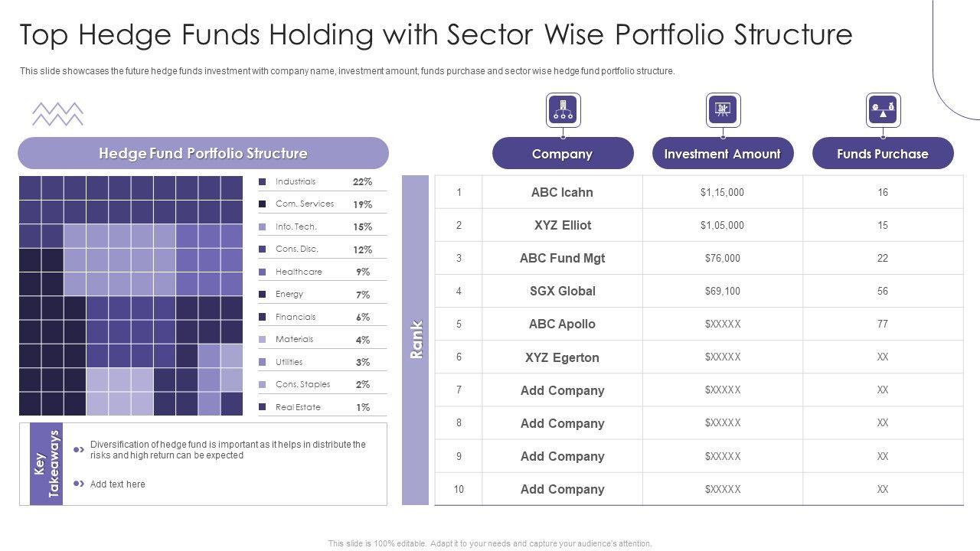The image size is (980, 551).
Task: Select the vertical Rank bar
Action: coord(416,340)
